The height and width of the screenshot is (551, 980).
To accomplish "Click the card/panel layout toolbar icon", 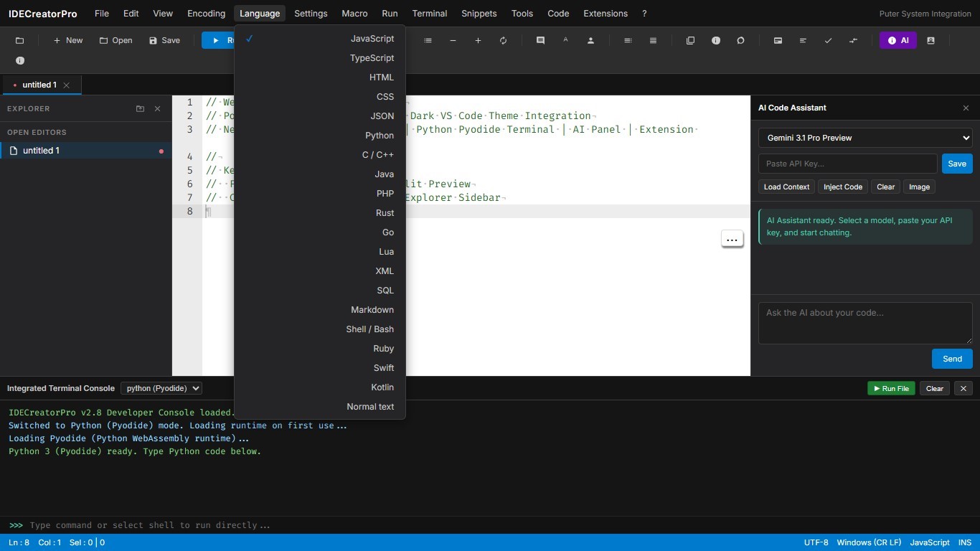I will click(x=778, y=41).
